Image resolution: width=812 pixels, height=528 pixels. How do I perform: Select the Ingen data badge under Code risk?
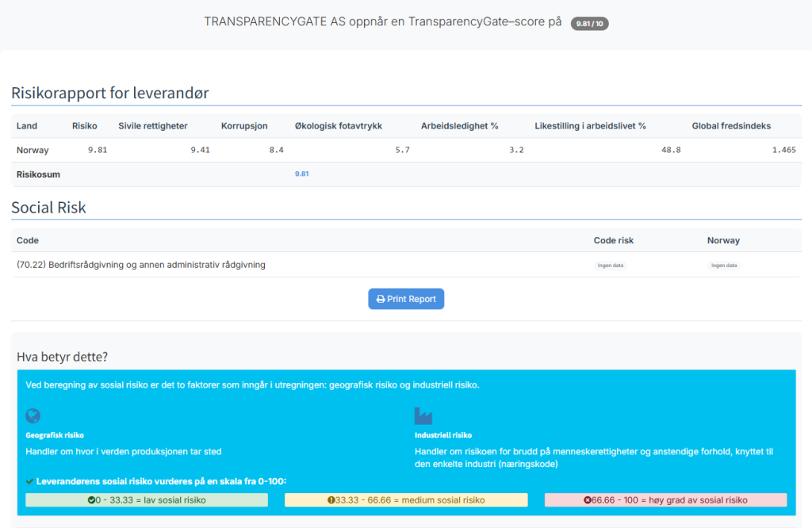(611, 266)
